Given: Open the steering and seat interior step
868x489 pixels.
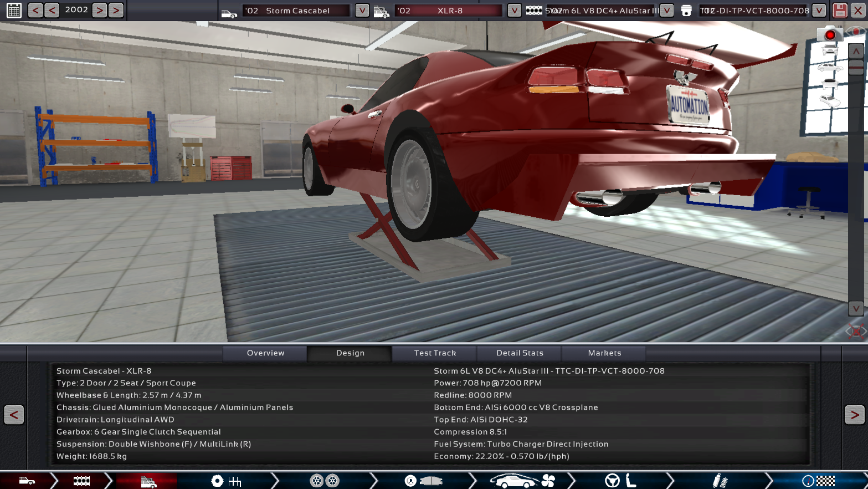Looking at the screenshot, I should (620, 481).
